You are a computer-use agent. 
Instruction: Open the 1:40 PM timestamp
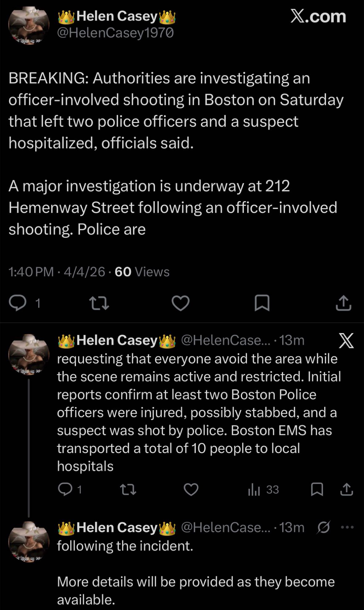pos(31,272)
